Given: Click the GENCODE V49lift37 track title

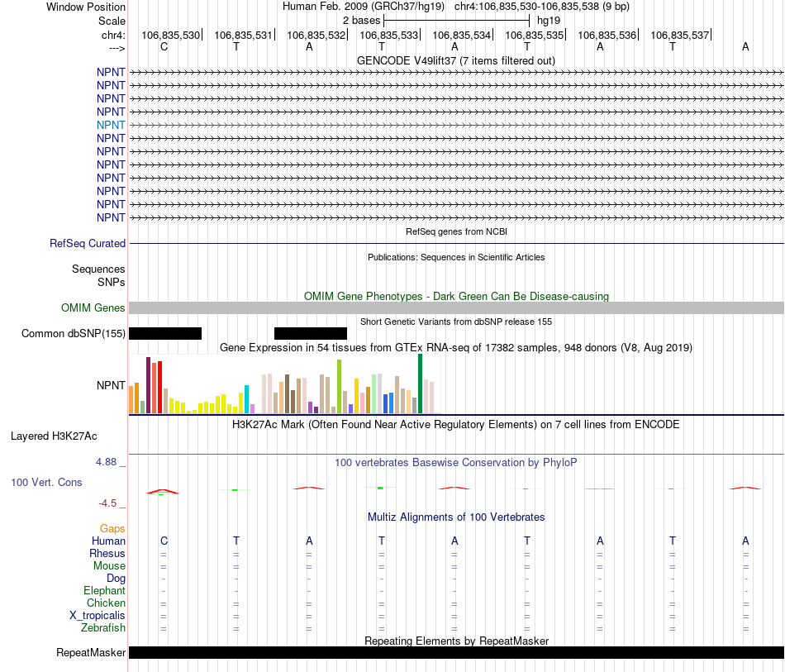Looking at the screenshot, I should 456,60.
